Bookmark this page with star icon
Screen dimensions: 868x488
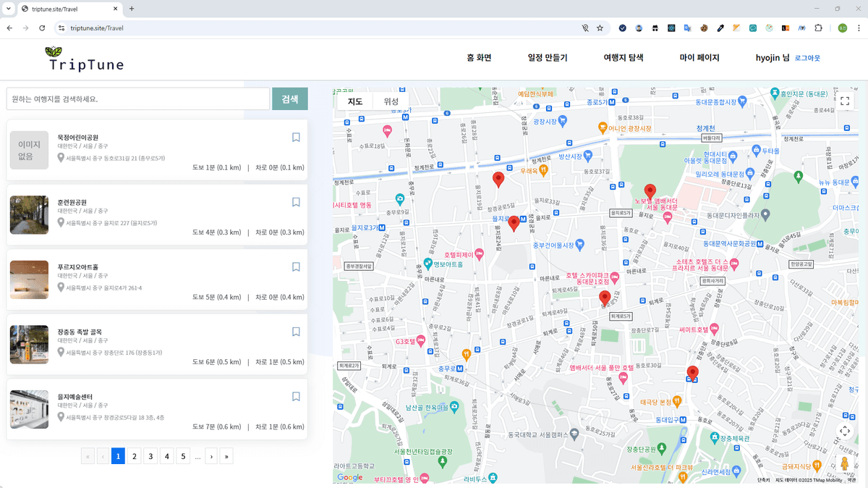[x=600, y=28]
